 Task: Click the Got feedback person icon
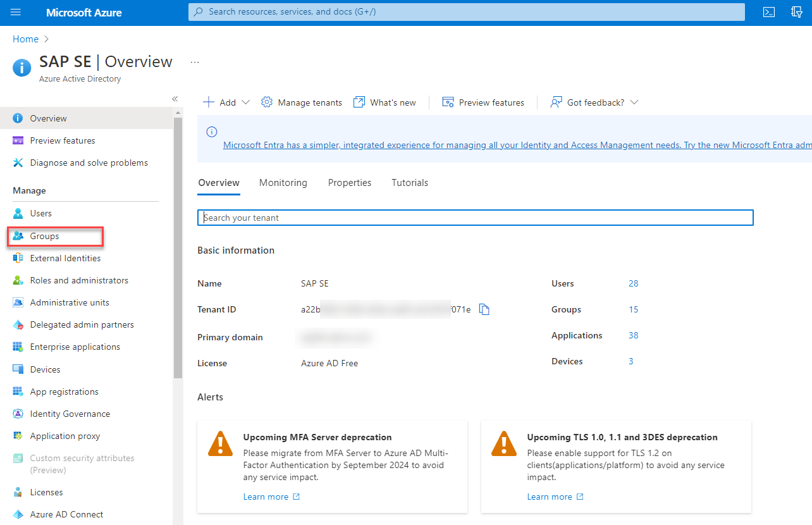557,102
